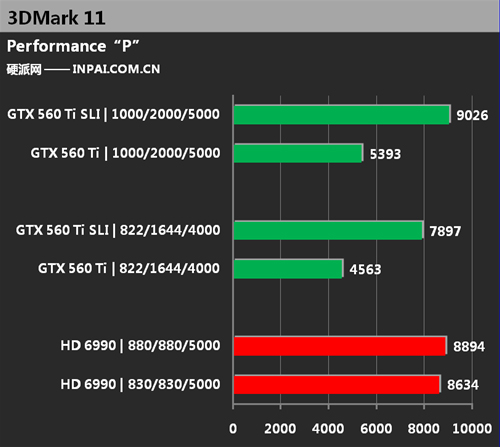Click the 3DMark 11 chart title

pos(56,18)
